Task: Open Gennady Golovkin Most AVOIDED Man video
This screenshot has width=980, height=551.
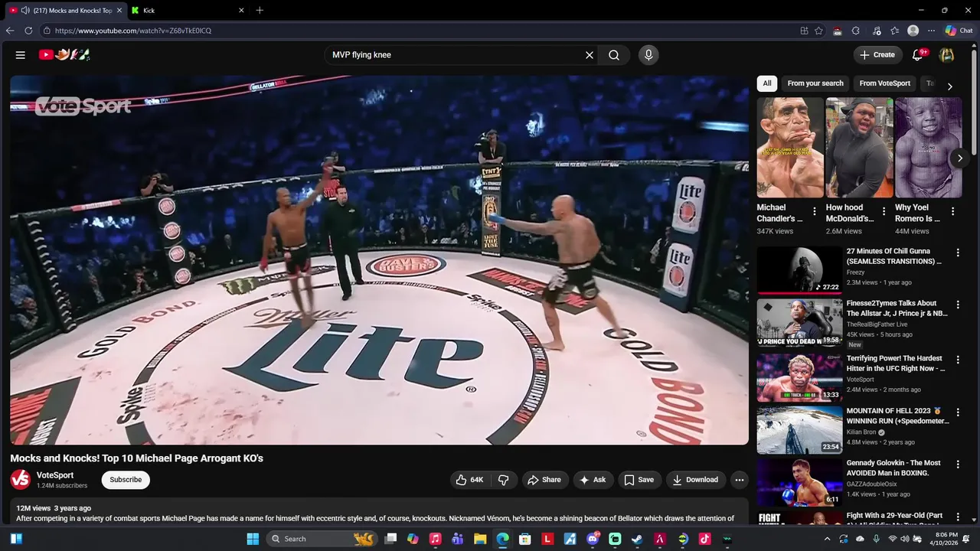Action: [799, 483]
